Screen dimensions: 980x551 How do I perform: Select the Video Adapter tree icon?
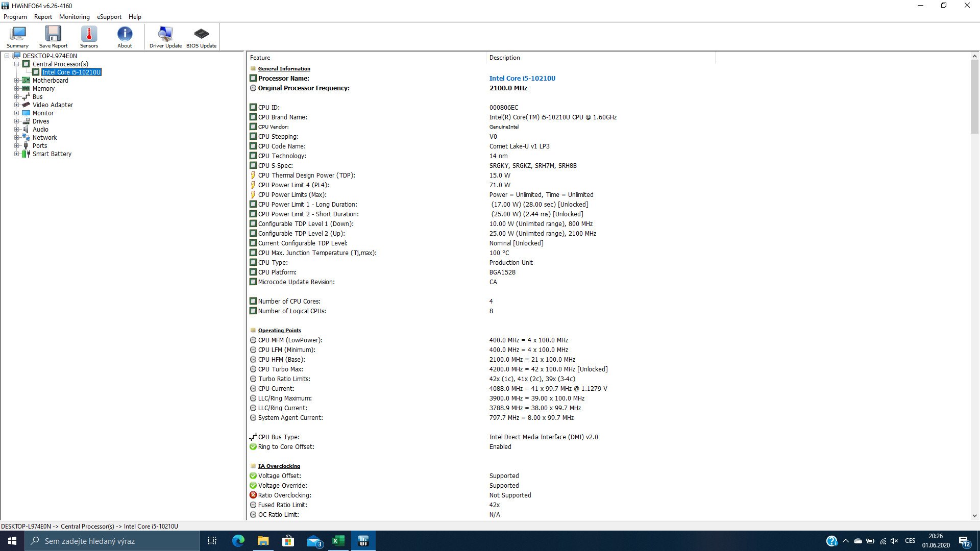[26, 105]
